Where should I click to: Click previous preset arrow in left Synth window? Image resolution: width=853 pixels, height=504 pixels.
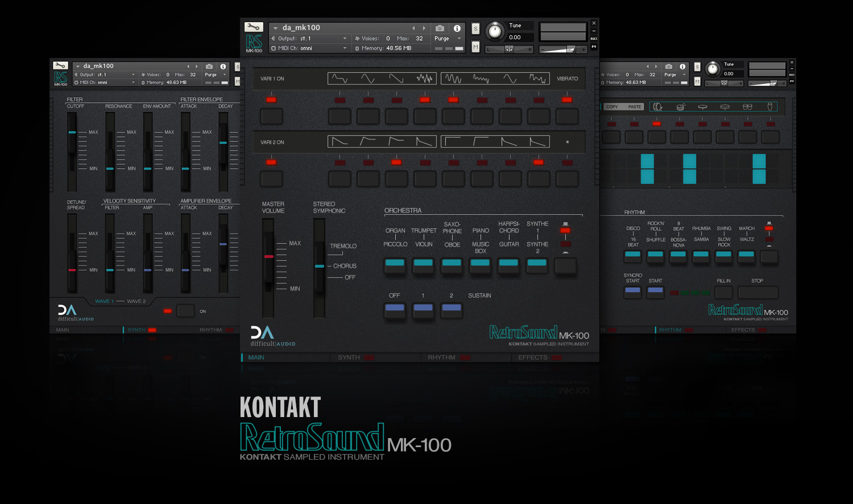[x=188, y=66]
